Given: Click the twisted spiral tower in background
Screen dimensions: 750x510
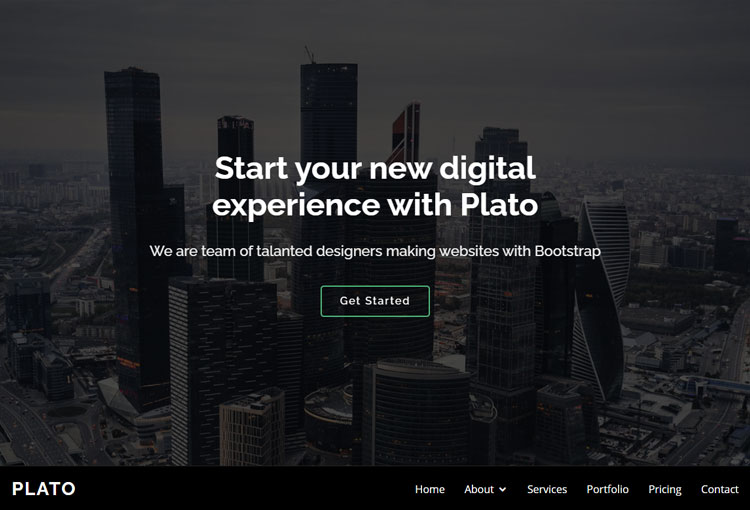Looking at the screenshot, I should point(600,299).
